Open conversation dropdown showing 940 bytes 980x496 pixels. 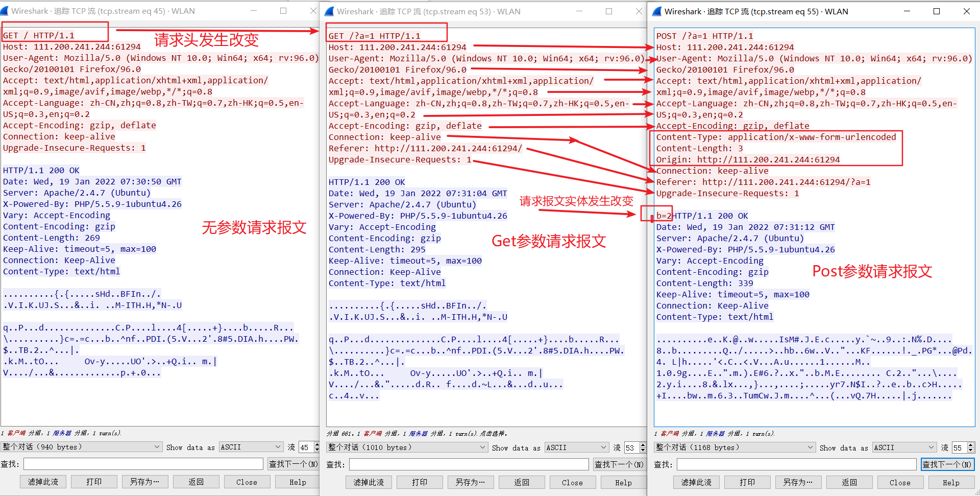82,447
